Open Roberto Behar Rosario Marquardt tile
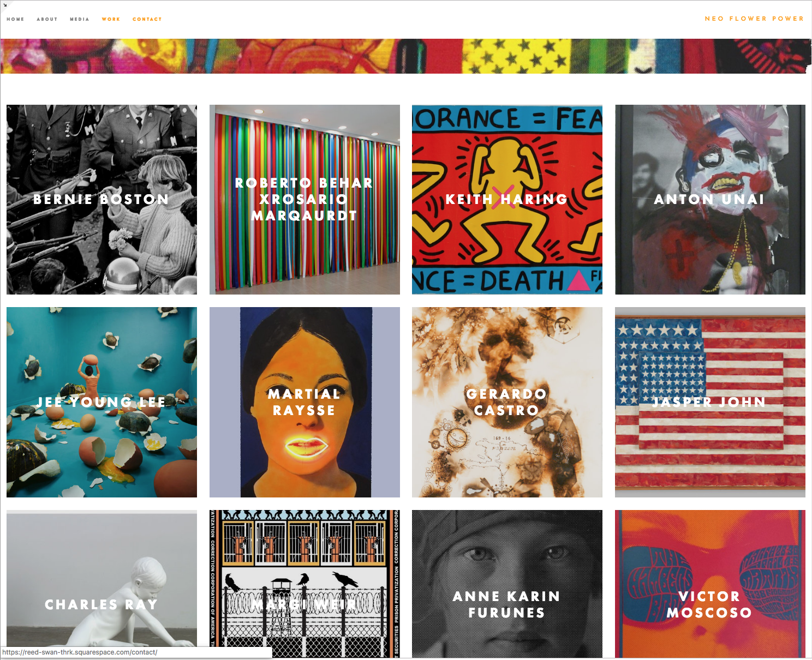This screenshot has width=812, height=660. pos(304,200)
